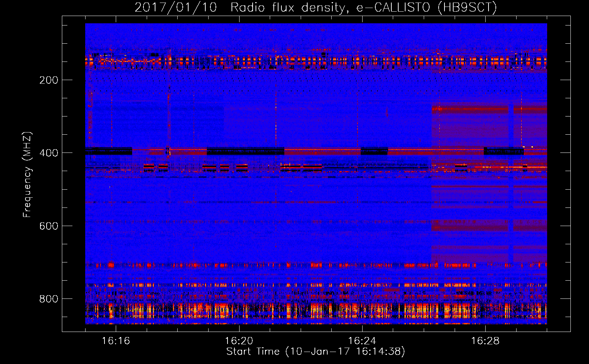
Task: Click the 800 frequency tick label
Action: coord(49,299)
